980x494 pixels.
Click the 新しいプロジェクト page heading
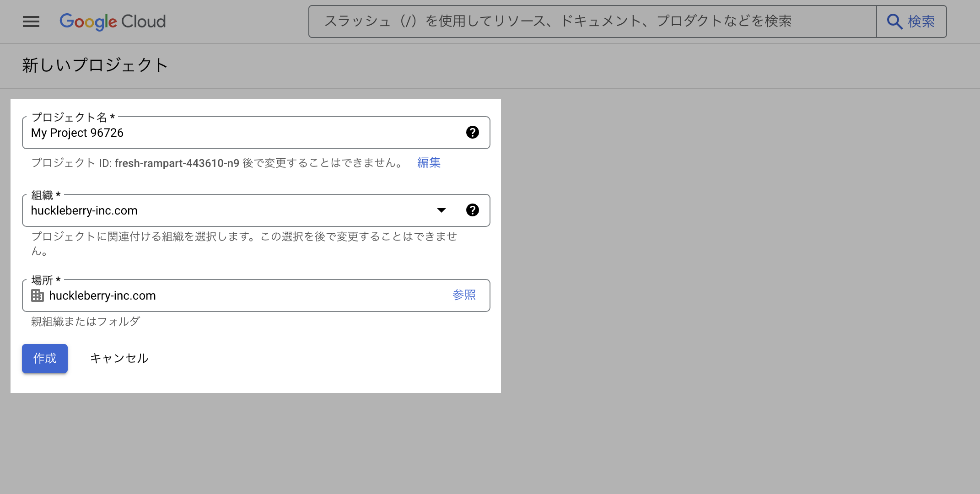[x=95, y=65]
